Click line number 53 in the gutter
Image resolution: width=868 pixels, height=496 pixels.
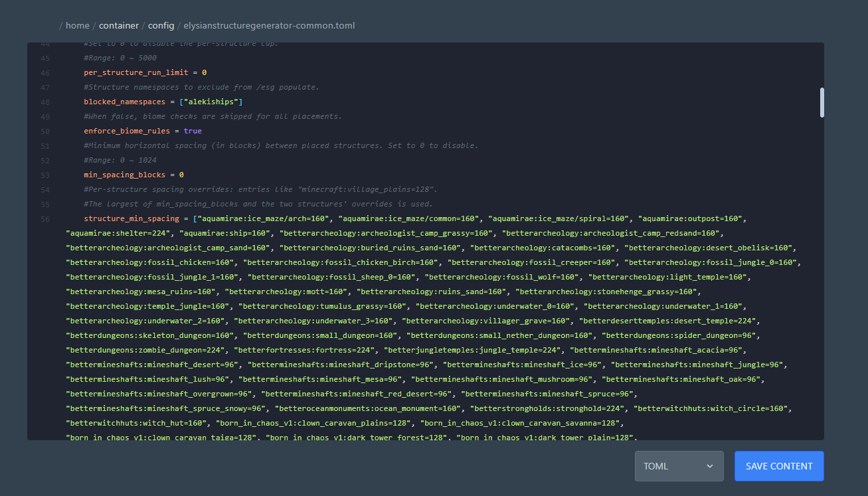click(45, 175)
